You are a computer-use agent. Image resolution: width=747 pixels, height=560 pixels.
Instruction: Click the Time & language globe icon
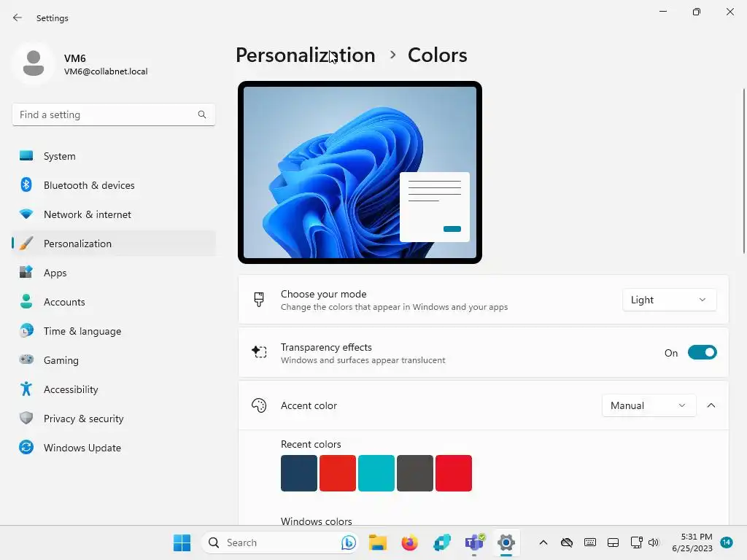click(26, 330)
